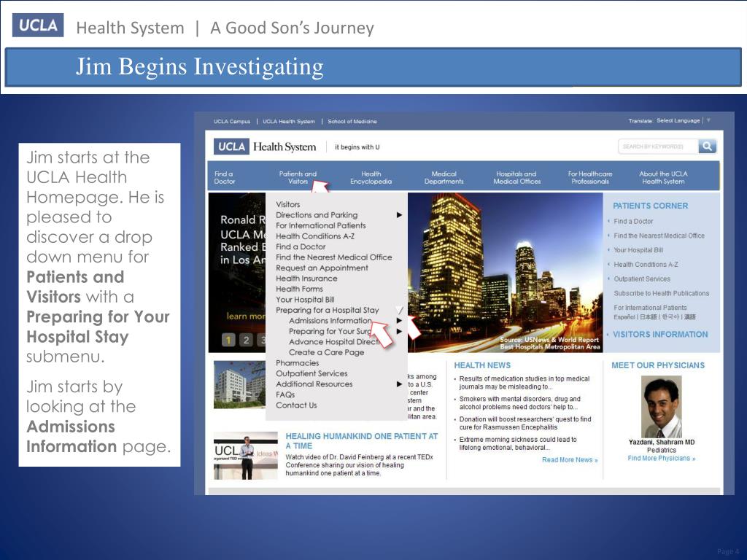Open the Find a Doctor nav menu
Viewport: 747px width, 560px height.
225,178
